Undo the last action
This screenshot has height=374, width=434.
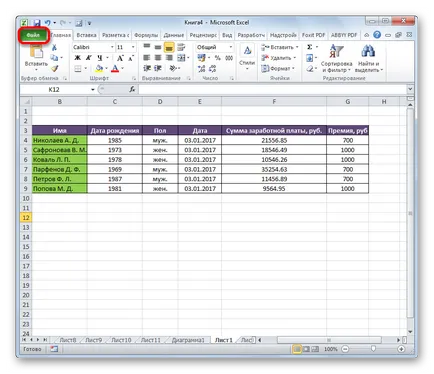click(48, 23)
